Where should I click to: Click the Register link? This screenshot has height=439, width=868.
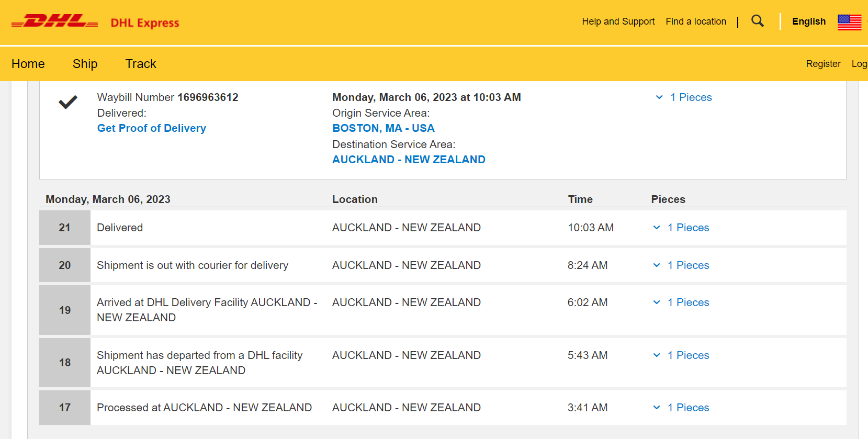(x=823, y=64)
